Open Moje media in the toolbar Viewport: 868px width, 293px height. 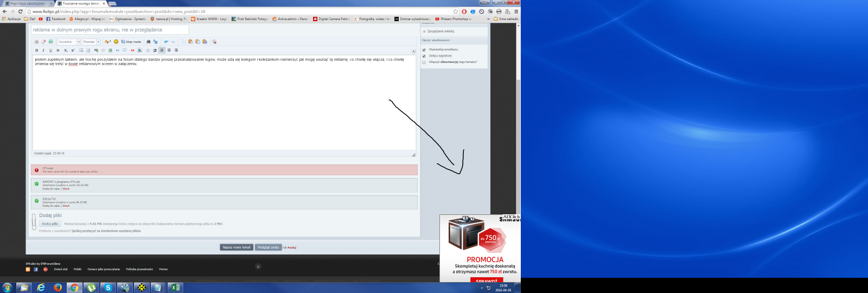(x=131, y=42)
